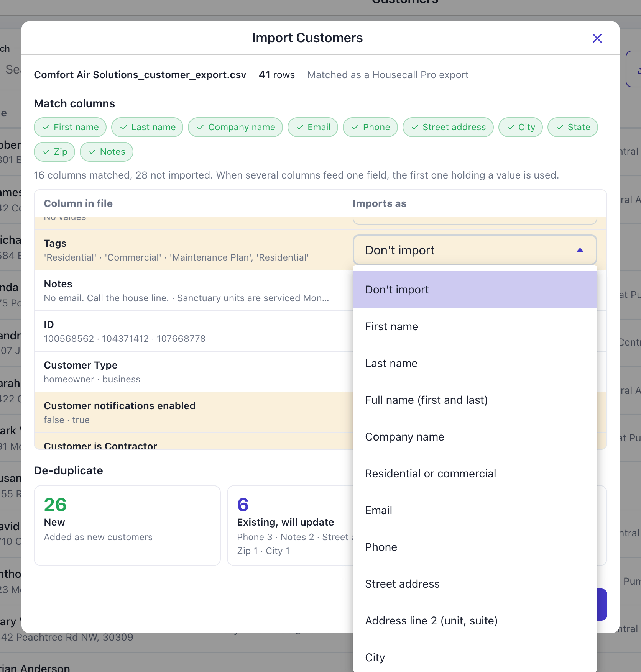641x672 pixels.
Task: Click the "41 rows" count text
Action: pos(277,75)
